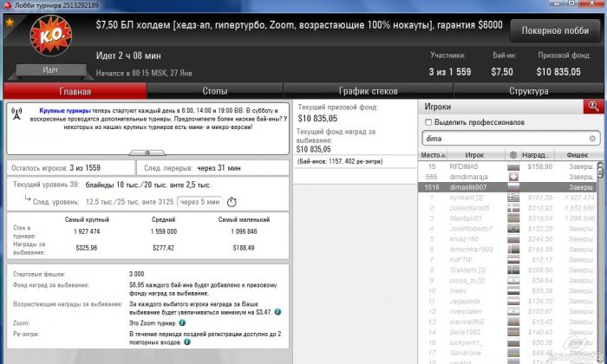Click into the player search field

click(x=506, y=139)
